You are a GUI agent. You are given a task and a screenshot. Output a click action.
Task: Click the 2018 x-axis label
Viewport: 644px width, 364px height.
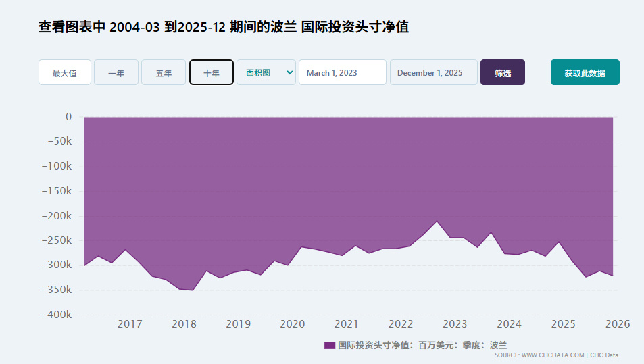(184, 324)
